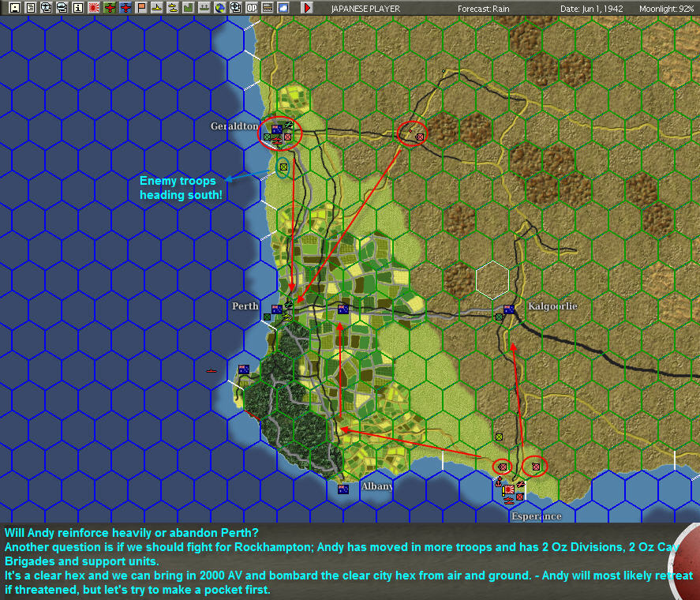The height and width of the screenshot is (600, 700).
Task: Click the Perth city label
Action: click(x=245, y=306)
